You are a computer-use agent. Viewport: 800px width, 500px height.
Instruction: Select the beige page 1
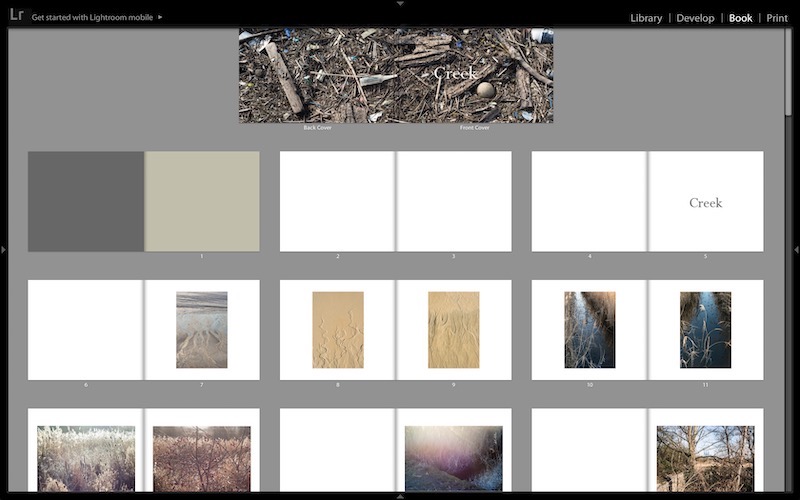coord(202,201)
